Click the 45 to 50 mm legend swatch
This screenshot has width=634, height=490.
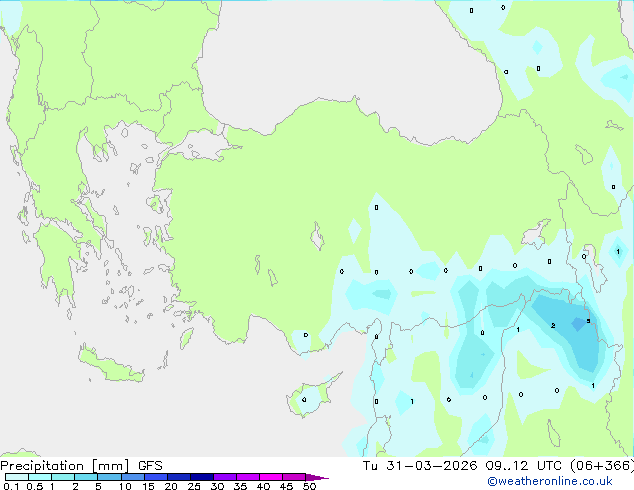tap(294, 477)
